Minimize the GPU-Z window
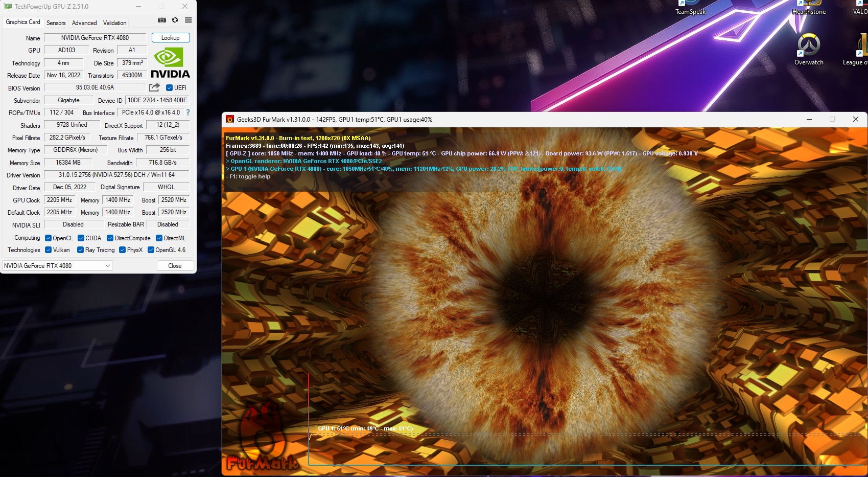The image size is (868, 477). [x=138, y=6]
